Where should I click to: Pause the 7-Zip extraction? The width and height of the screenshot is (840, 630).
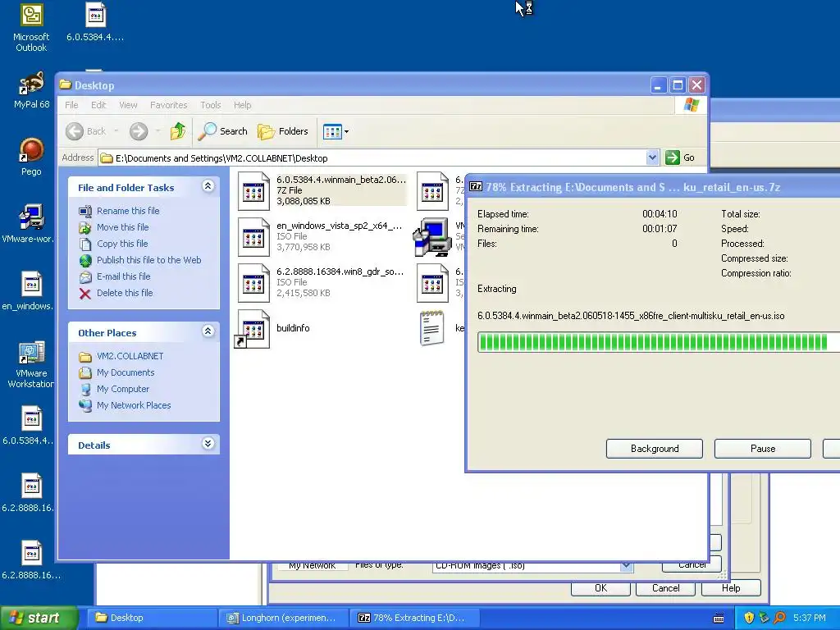coord(762,449)
